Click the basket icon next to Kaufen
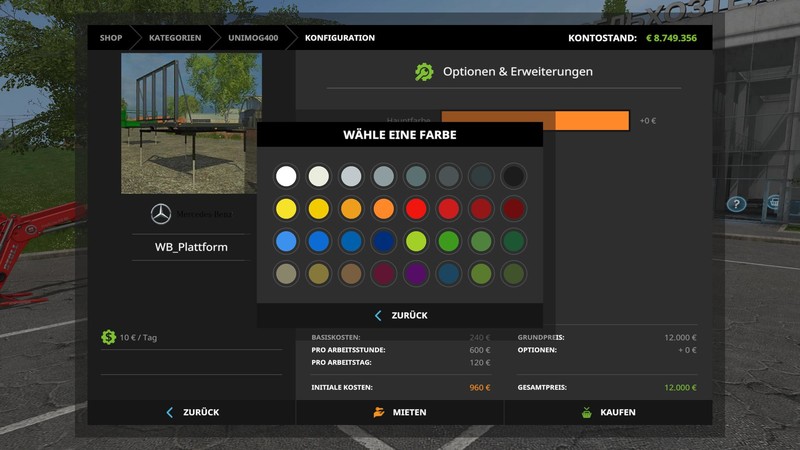This screenshot has width=800, height=450. 586,412
